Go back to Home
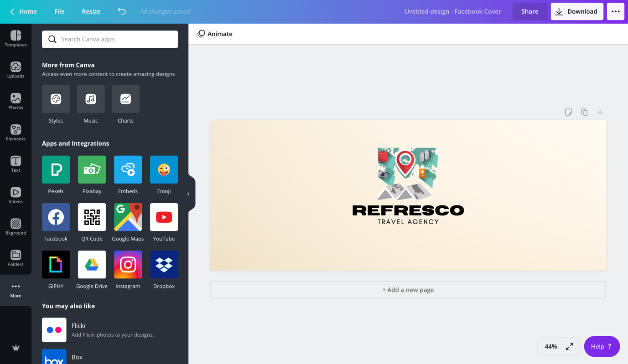Viewport: 628px width, 364px height. pyautogui.click(x=23, y=11)
